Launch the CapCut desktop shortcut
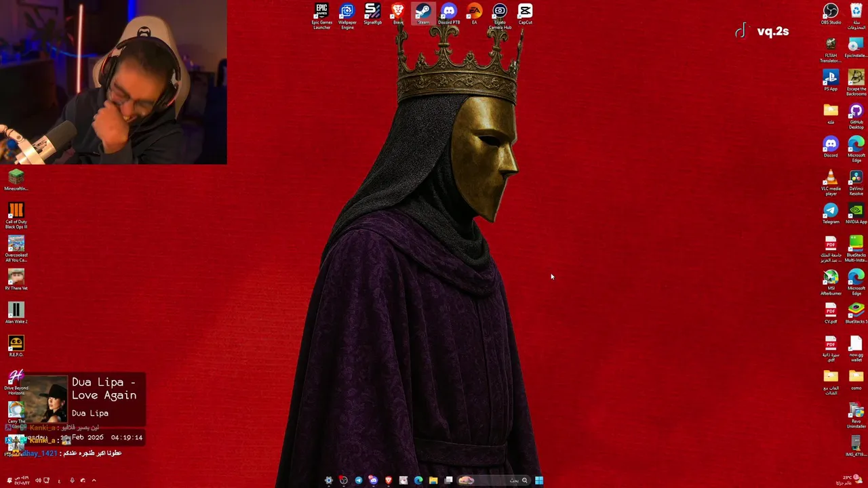 pyautogui.click(x=526, y=14)
